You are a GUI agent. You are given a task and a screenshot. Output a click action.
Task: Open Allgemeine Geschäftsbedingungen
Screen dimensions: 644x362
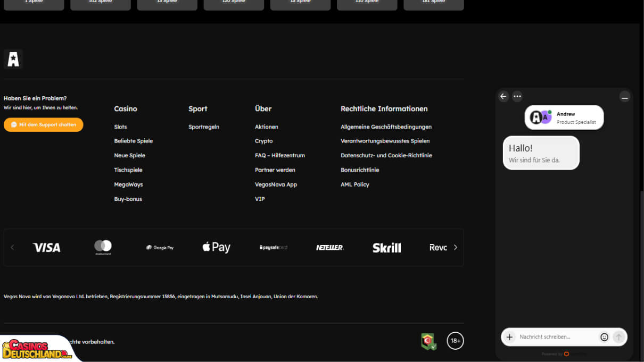(x=386, y=127)
